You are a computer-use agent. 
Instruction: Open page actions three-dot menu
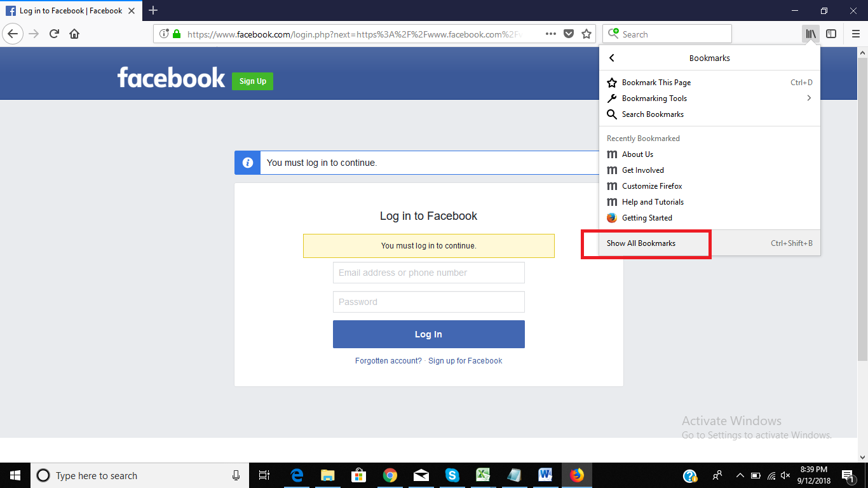551,34
